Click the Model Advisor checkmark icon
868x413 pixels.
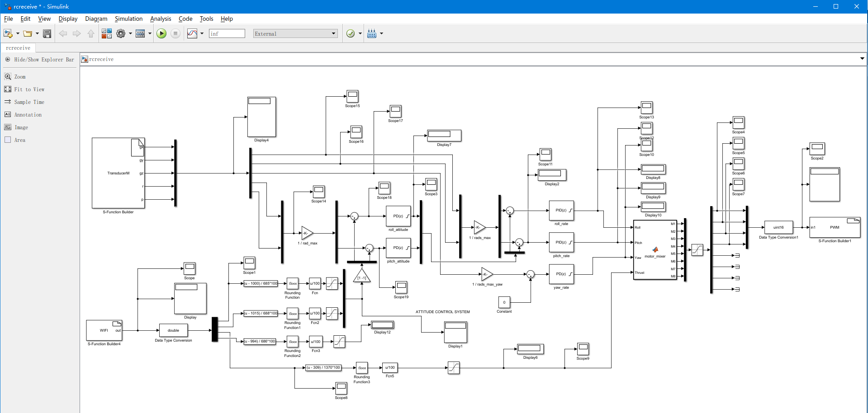[351, 33]
